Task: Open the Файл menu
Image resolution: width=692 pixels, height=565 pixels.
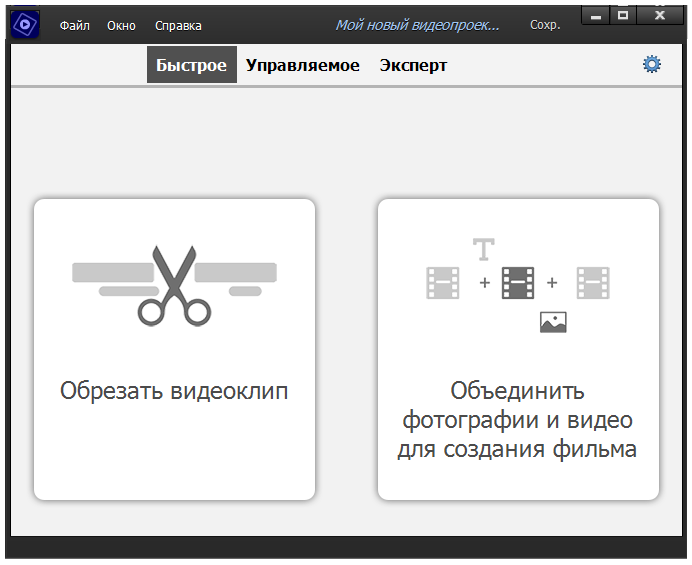Action: pos(75,26)
